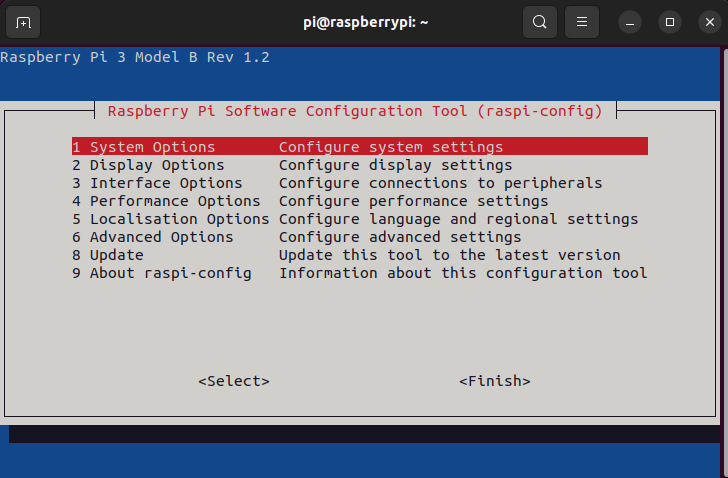Select 4 Performance Options
728x478 pixels.
click(x=166, y=201)
